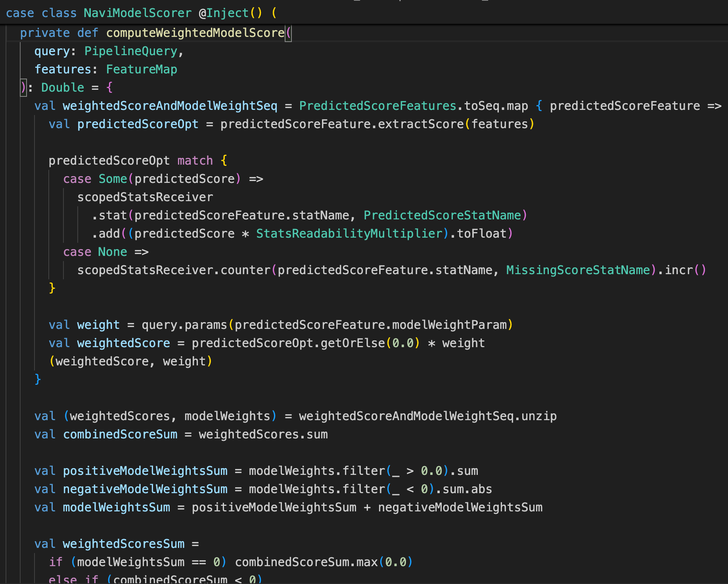Click the unzip call on weightedScoreAndModelWeightSeq
This screenshot has width=728, height=584.
click(539, 416)
